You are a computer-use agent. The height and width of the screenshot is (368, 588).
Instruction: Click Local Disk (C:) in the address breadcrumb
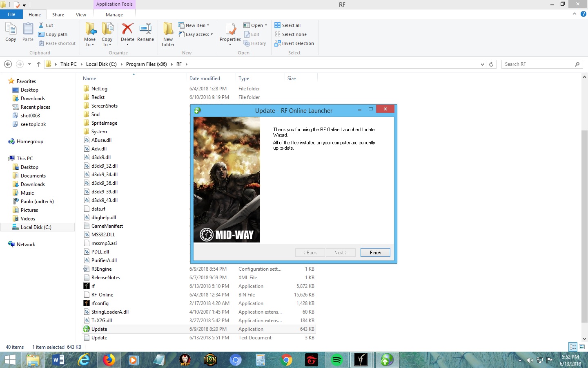[x=101, y=64]
